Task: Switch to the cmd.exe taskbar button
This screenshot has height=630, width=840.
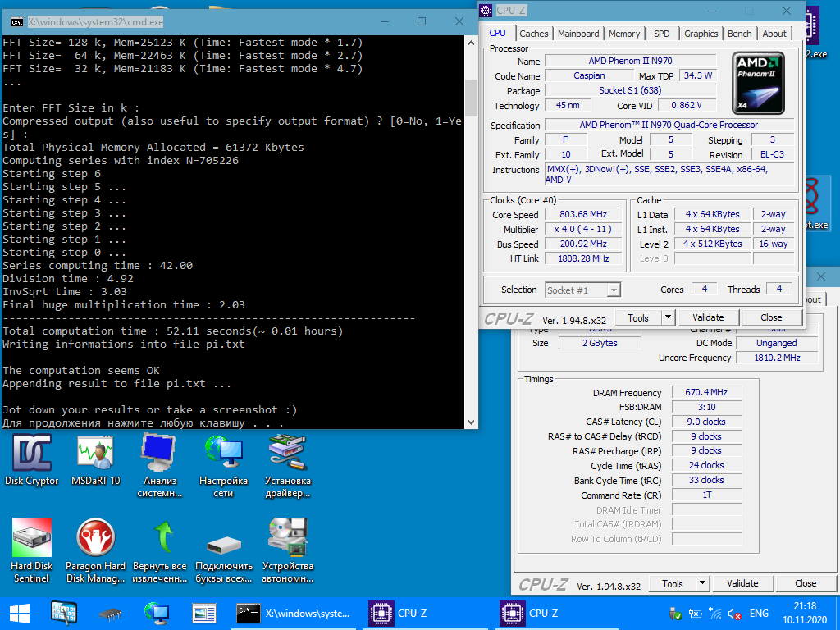Action: [x=294, y=614]
